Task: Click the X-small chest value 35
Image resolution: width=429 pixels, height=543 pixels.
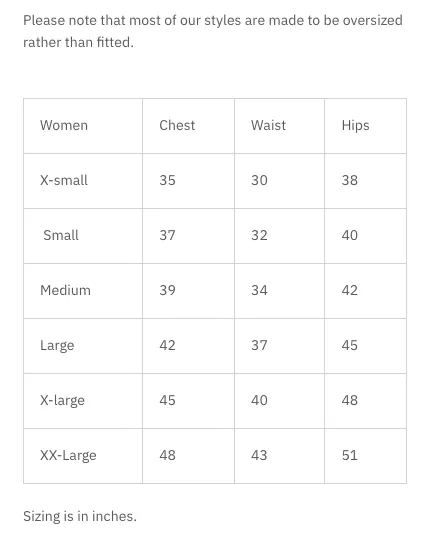Action: pos(167,180)
